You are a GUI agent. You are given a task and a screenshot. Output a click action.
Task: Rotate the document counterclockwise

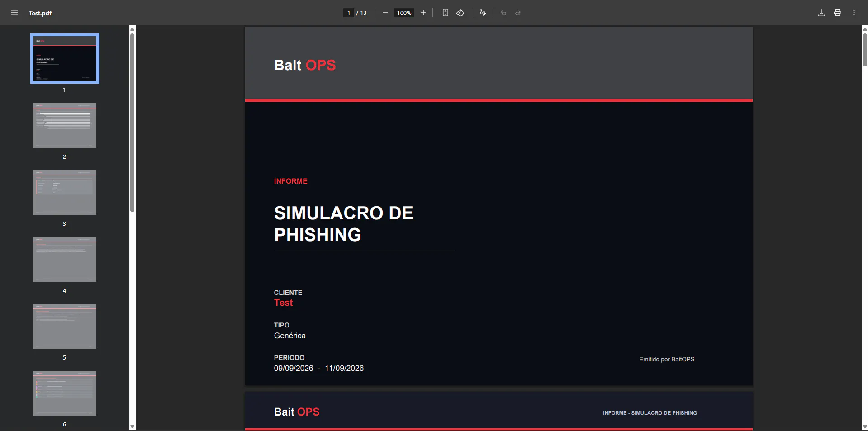pyautogui.click(x=460, y=13)
